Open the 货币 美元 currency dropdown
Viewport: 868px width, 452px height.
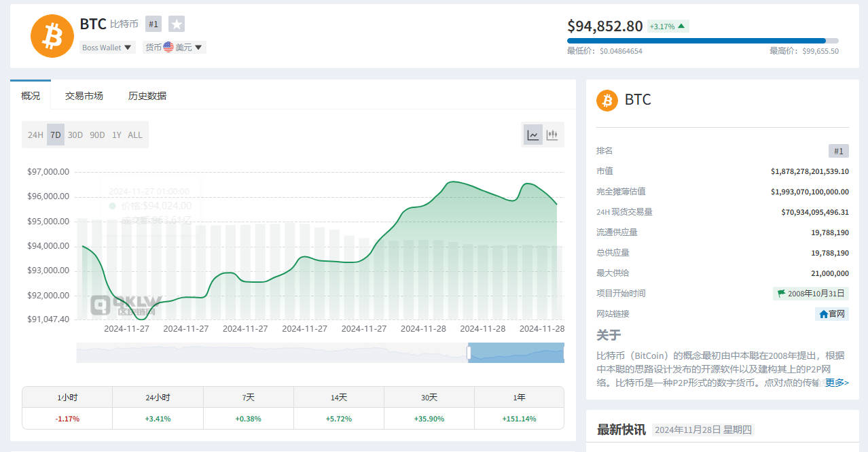175,48
